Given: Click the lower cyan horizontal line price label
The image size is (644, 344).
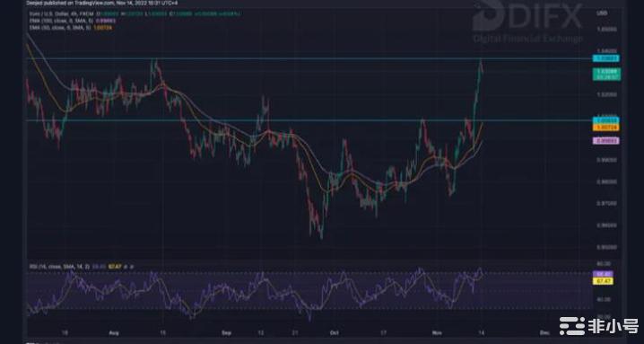Looking at the screenshot, I should pyautogui.click(x=605, y=120).
